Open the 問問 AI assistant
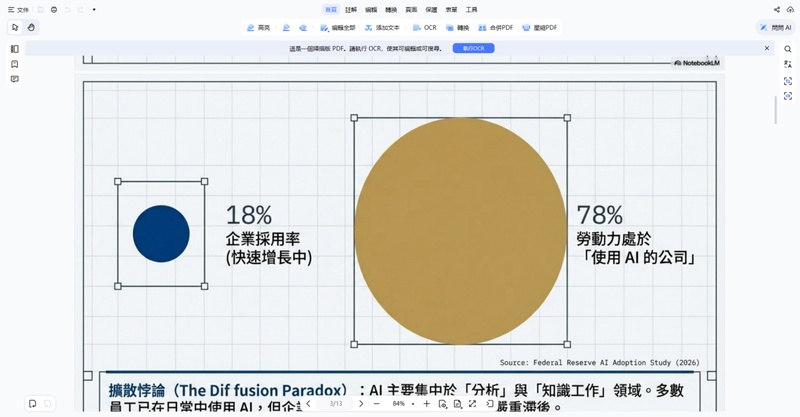 [776, 28]
